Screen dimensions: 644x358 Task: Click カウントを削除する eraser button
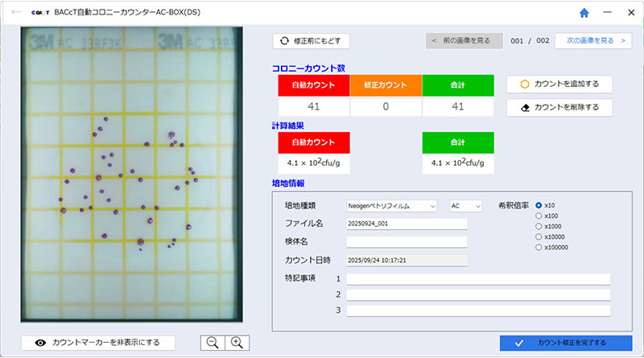click(559, 107)
